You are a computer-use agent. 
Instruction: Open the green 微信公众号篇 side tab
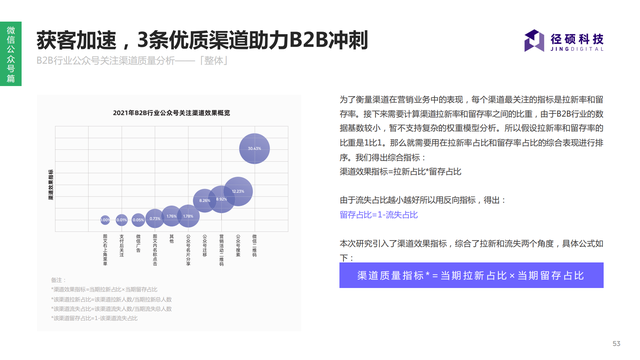(x=11, y=54)
